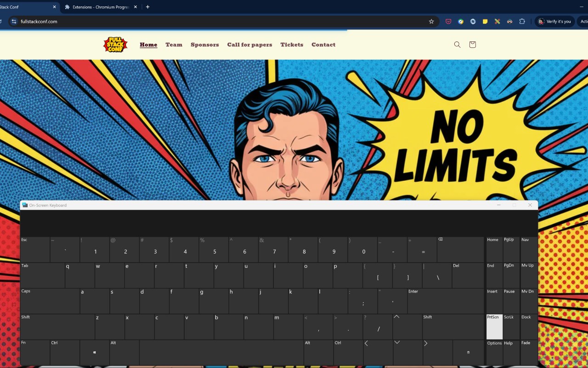Viewport: 588px width, 368px height.
Task: Tap the Mv Dn key
Action: [x=529, y=301]
